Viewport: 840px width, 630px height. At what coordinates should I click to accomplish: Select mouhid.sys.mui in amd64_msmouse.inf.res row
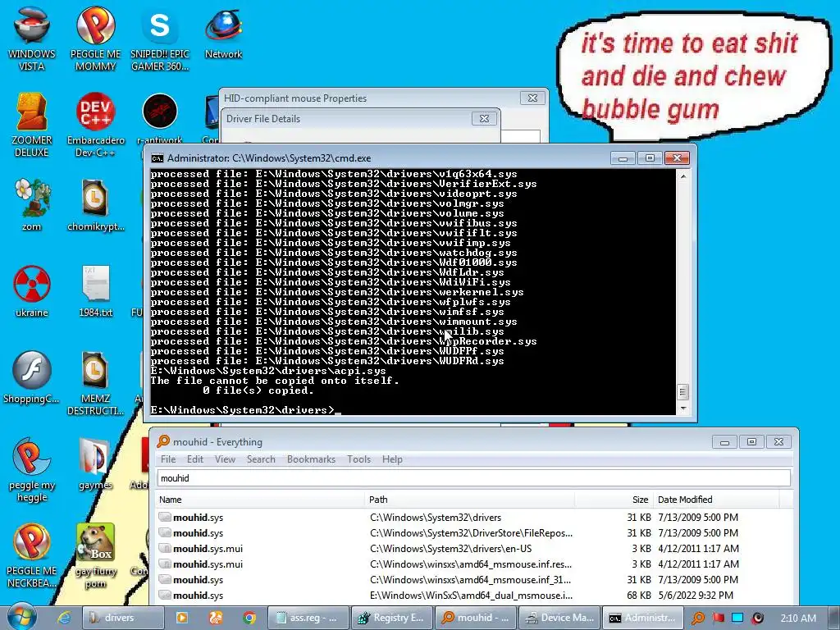pos(473,564)
